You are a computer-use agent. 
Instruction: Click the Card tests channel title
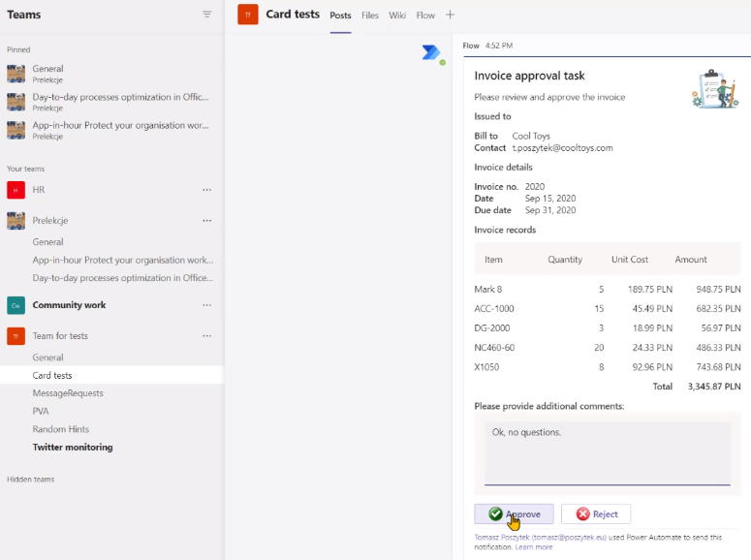[x=293, y=15]
